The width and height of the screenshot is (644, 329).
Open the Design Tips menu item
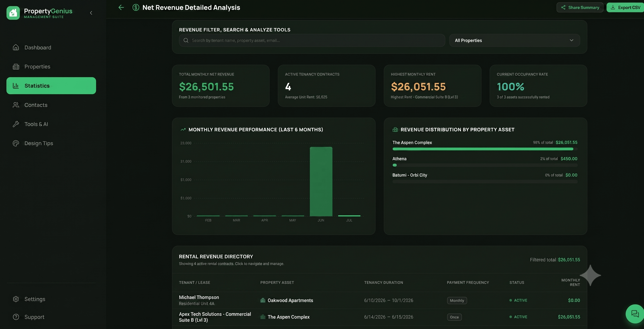[51, 143]
